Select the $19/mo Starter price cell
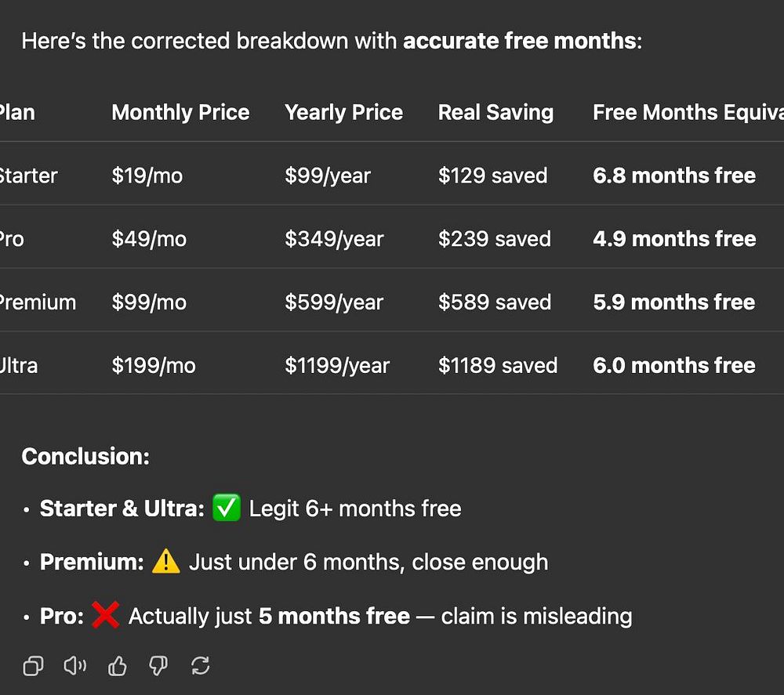 click(147, 176)
